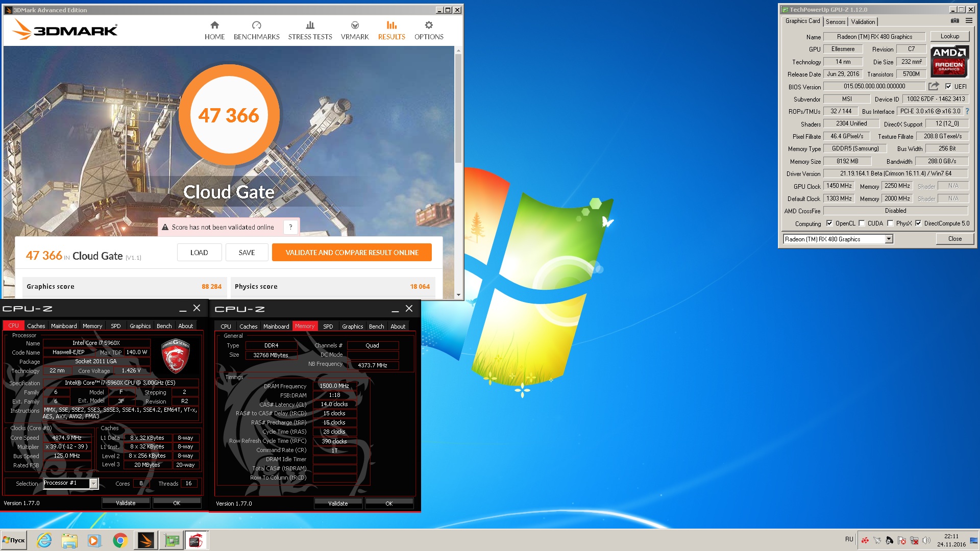Viewport: 980px width, 551px height.
Task: Open the GPU-Z hamburger menu
Action: [x=969, y=21]
